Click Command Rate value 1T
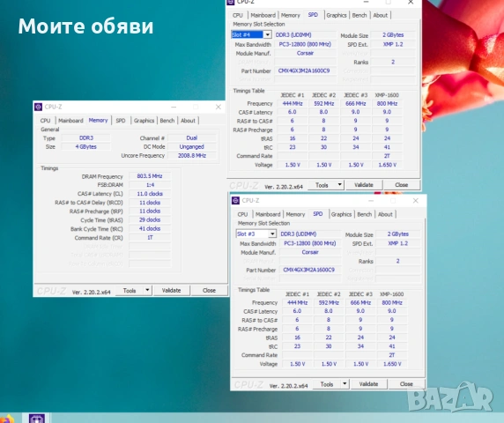This screenshot has width=504, height=423. [x=150, y=238]
